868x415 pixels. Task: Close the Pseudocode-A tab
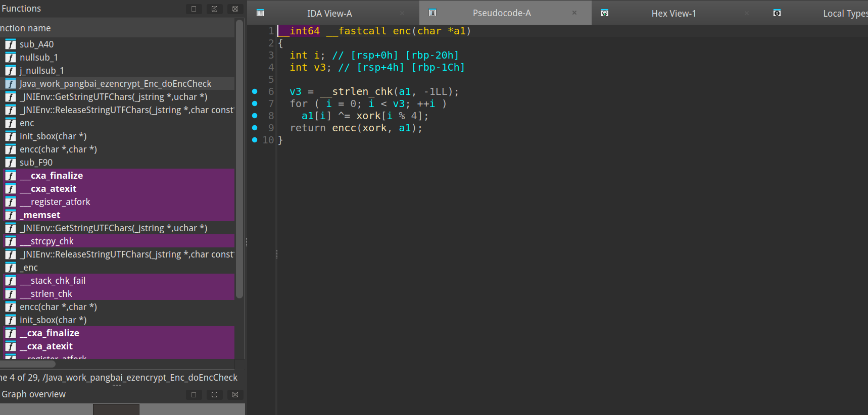[574, 13]
